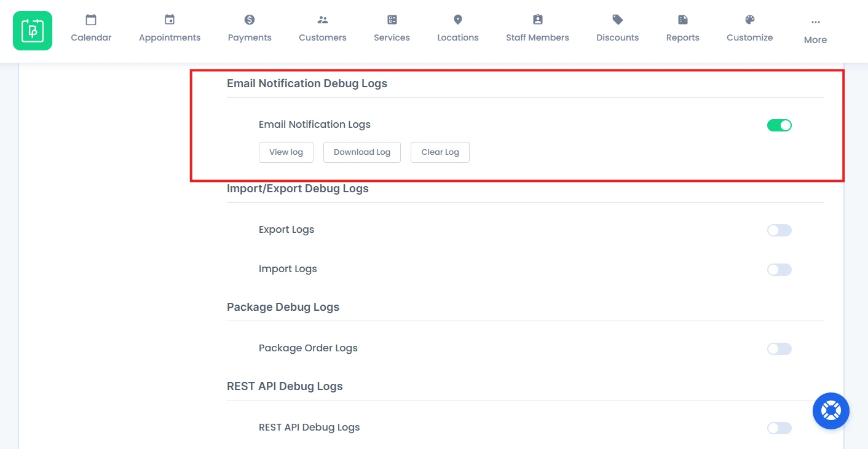Click the Email Notification Debug Logs heading

coord(307,84)
